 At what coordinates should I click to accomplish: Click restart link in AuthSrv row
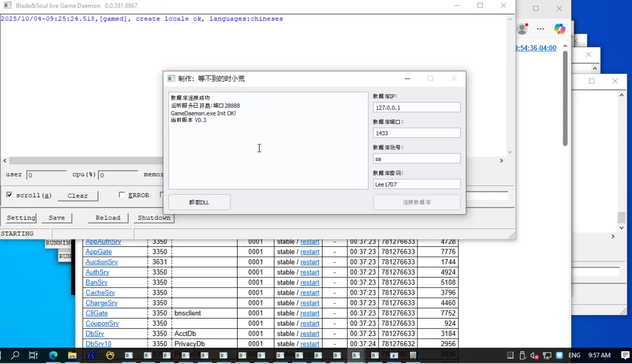(x=310, y=272)
